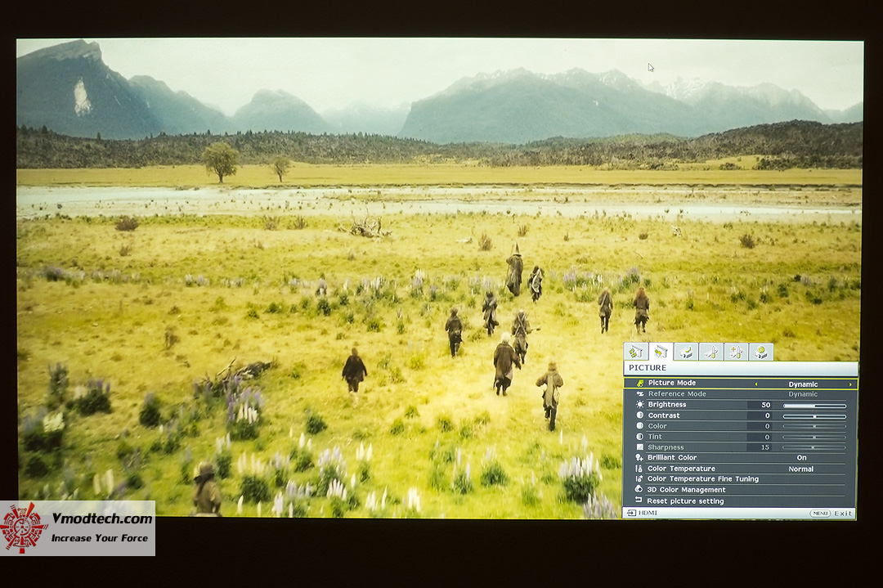Viewport: 883px width, 588px height.
Task: Click the Sharpness row icon
Action: click(x=639, y=447)
